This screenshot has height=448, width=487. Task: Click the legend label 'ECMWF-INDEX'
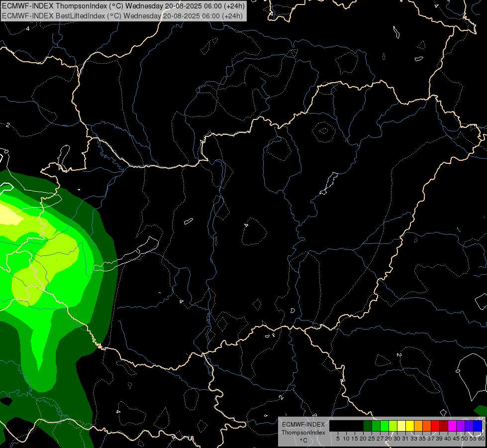point(303,425)
